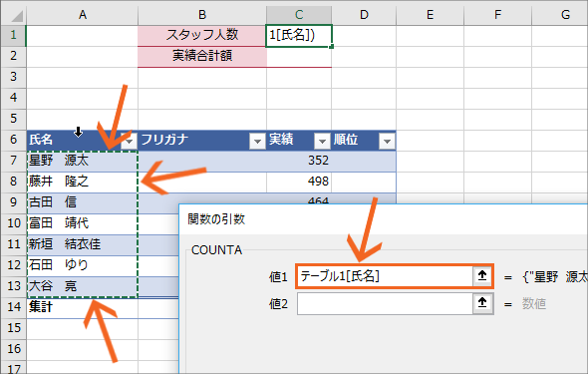The width and height of the screenshot is (588, 374).
Task: Select column E header
Action: (430, 15)
